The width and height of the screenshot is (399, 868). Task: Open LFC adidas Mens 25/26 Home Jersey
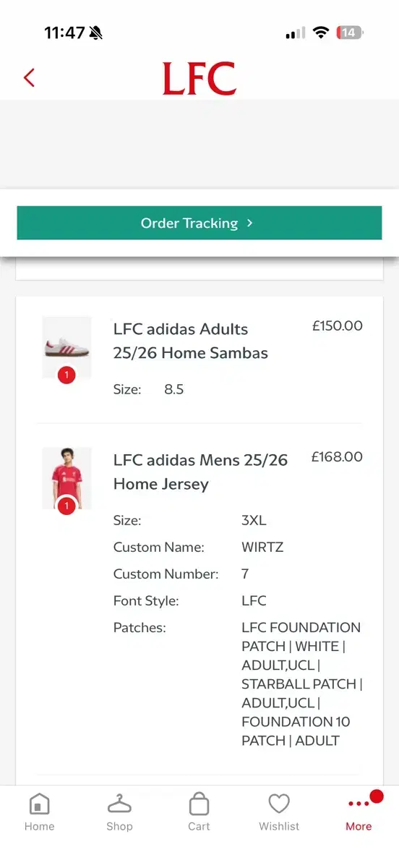tap(200, 472)
